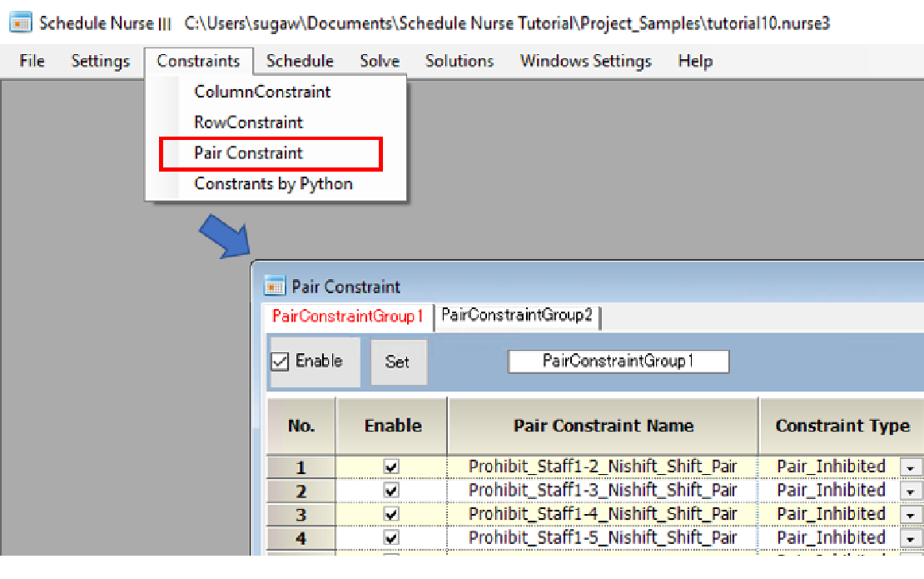Switch to PairConstraintGroup1 tab
The width and height of the screenshot is (924, 579).
click(348, 317)
